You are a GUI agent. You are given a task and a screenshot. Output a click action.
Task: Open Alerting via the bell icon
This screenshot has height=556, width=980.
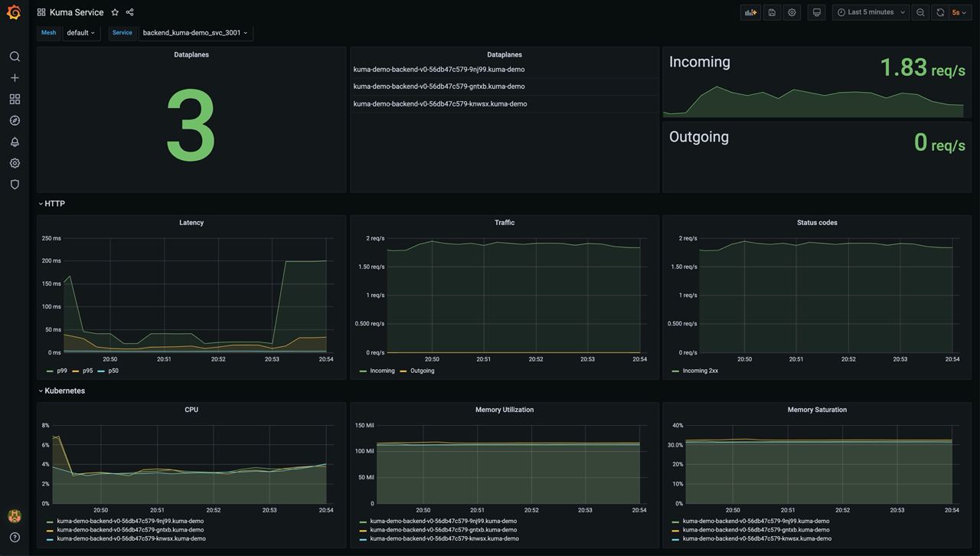(x=14, y=141)
